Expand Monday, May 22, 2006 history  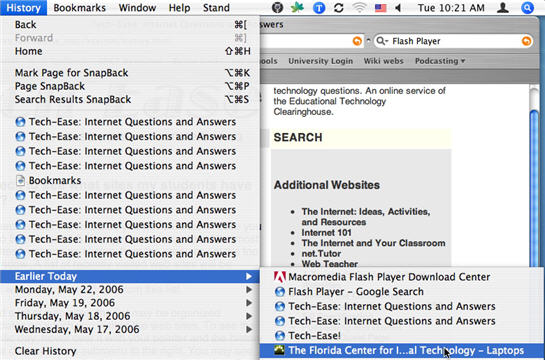pyautogui.click(x=130, y=289)
